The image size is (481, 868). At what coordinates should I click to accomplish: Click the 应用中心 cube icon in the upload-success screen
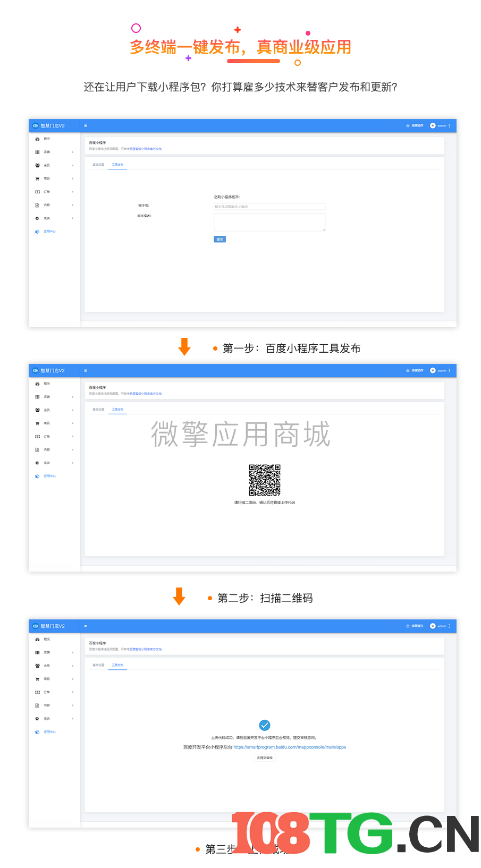[x=37, y=732]
